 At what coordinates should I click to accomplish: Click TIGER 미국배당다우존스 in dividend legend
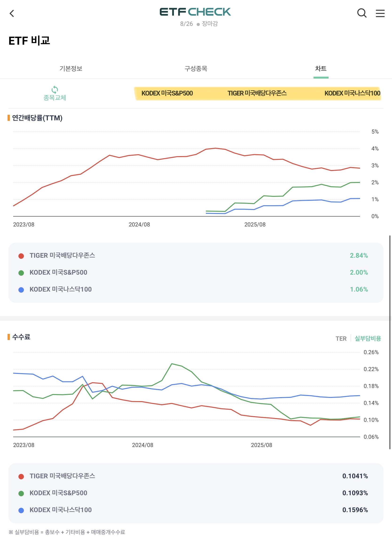pos(62,255)
